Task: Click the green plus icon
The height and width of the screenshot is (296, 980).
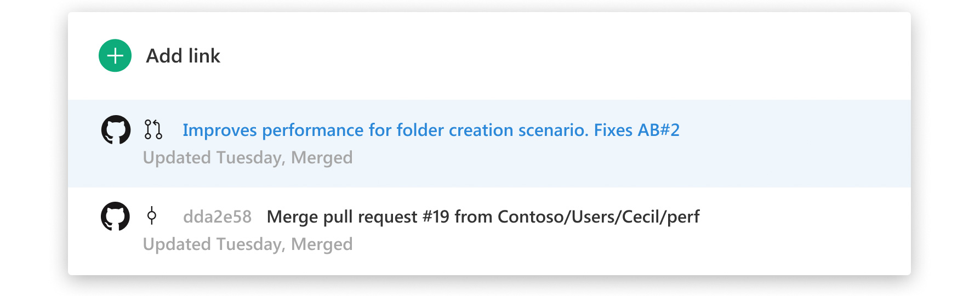Action: [x=115, y=56]
